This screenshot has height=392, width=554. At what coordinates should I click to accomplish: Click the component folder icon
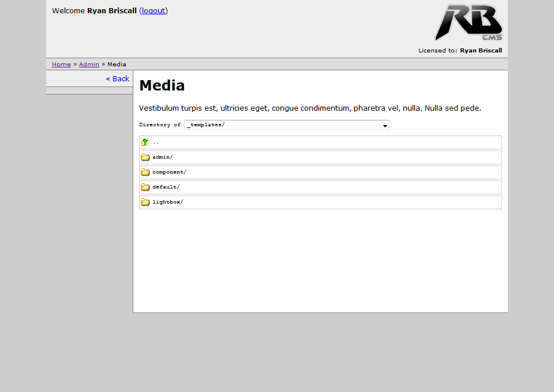coord(145,172)
